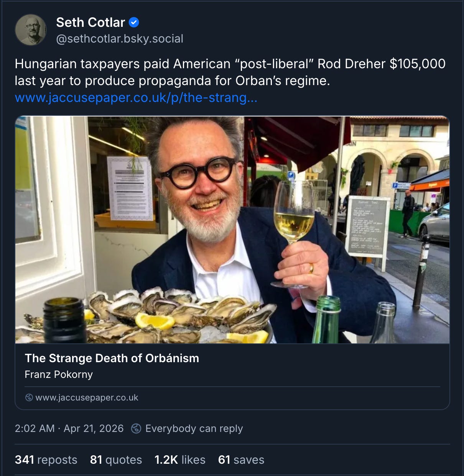See who gave the 1.2K likes
464x476 pixels.
(x=179, y=460)
